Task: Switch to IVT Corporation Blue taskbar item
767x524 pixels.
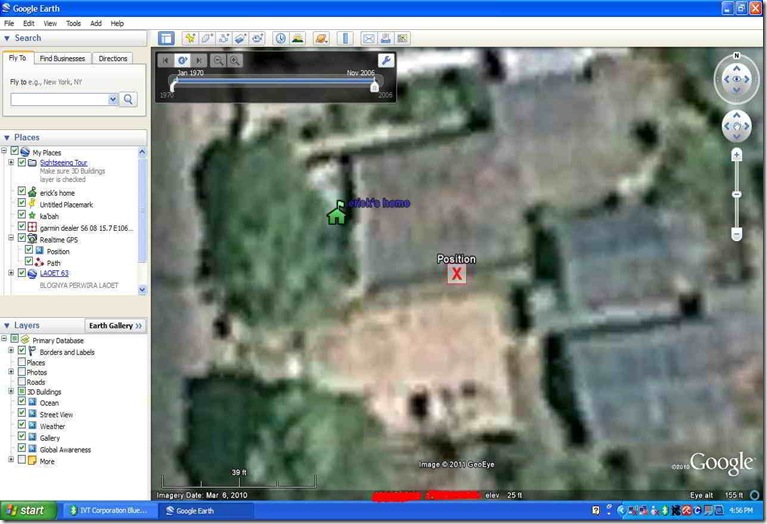Action: coord(109,510)
